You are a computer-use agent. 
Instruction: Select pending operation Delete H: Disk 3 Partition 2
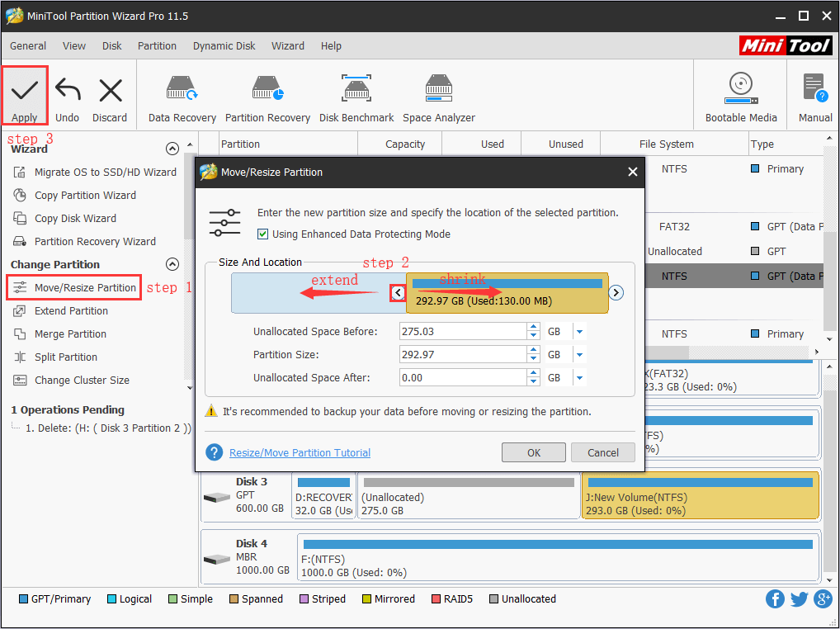point(107,428)
